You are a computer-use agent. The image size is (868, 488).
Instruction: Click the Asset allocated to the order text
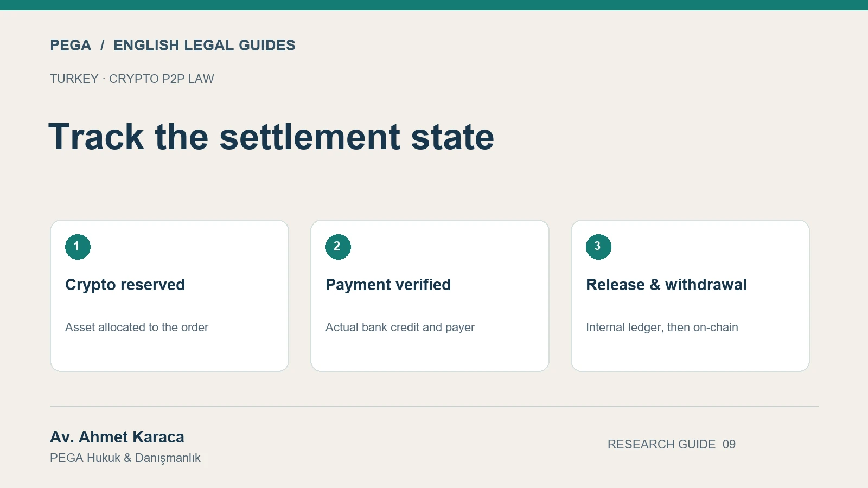(137, 327)
